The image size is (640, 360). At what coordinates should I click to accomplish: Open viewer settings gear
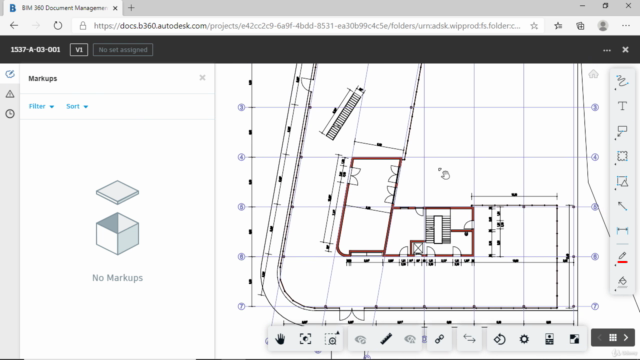pos(524,339)
